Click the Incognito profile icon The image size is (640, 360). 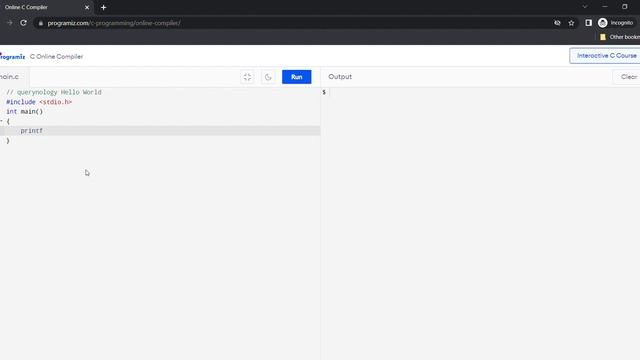coord(616,23)
